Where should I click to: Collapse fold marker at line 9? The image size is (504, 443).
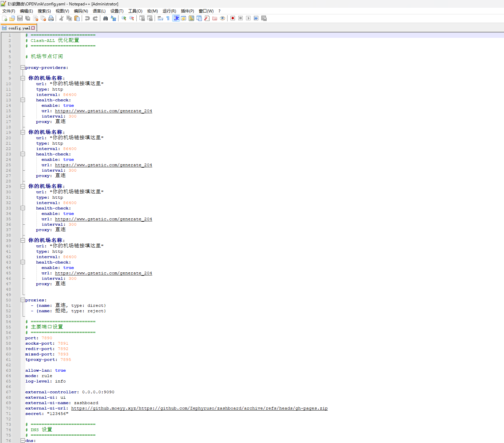point(23,78)
